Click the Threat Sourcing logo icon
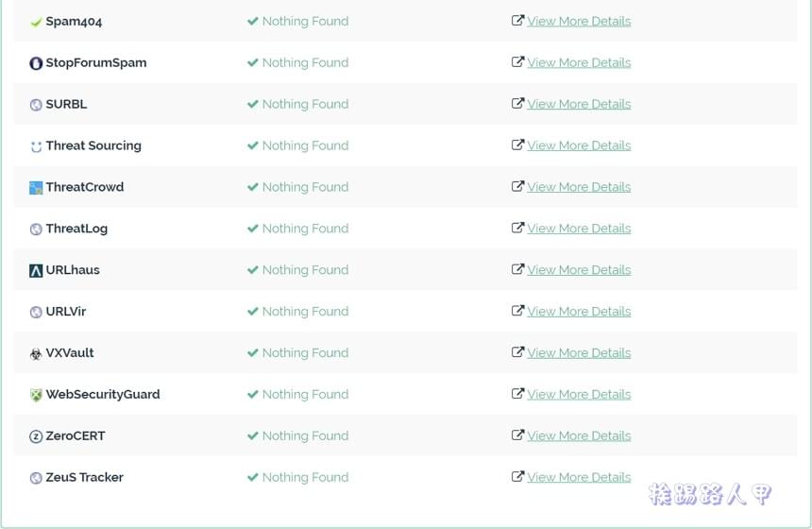 (x=36, y=146)
